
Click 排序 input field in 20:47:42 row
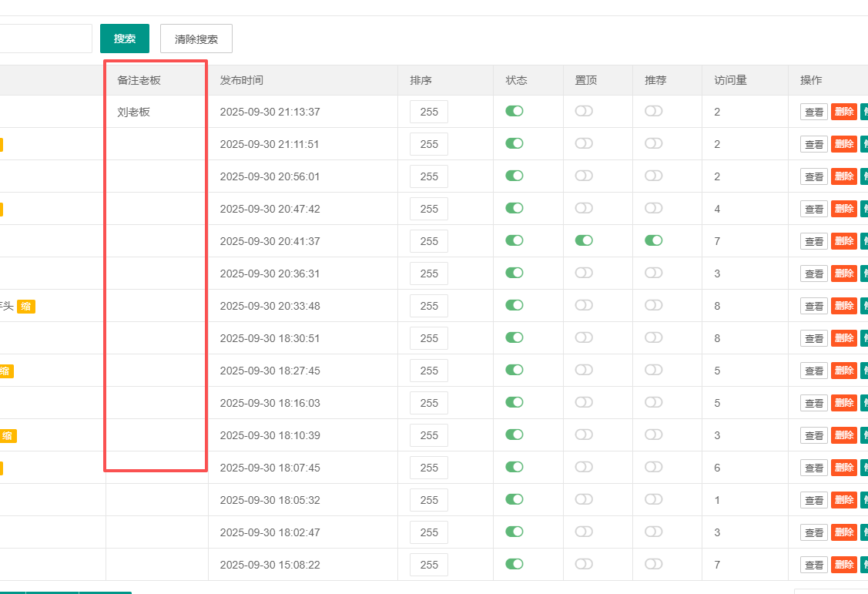(428, 209)
